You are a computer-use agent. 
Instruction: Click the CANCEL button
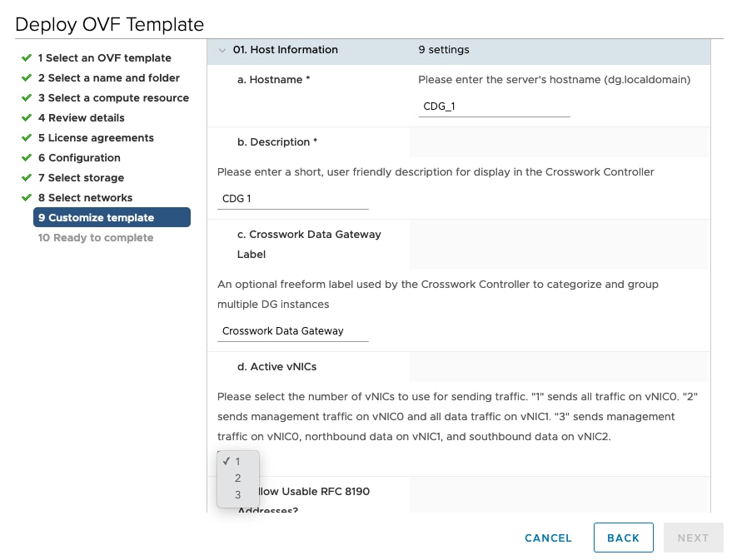(547, 538)
